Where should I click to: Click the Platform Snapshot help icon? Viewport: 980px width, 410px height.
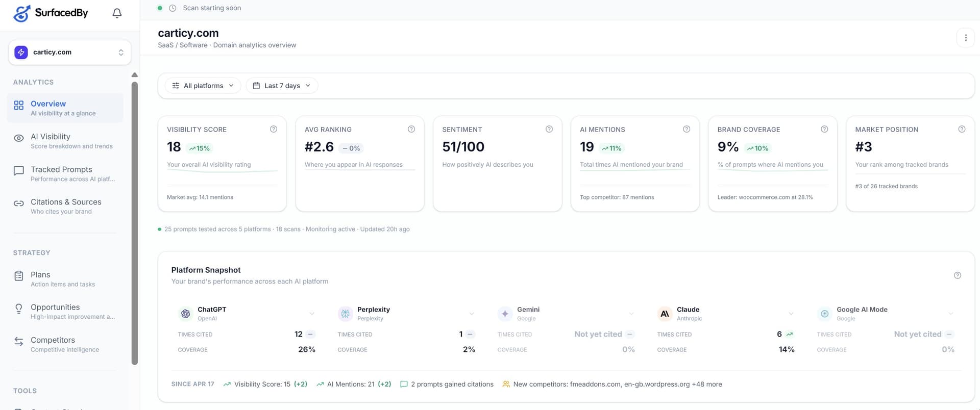pos(958,275)
